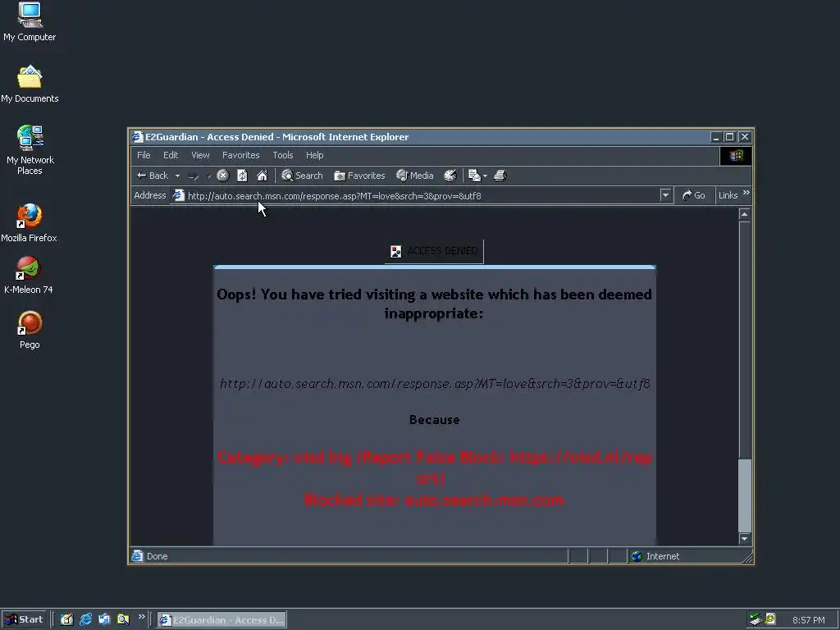This screenshot has width=840, height=630.
Task: Click the page icon in the address bar
Action: (178, 195)
